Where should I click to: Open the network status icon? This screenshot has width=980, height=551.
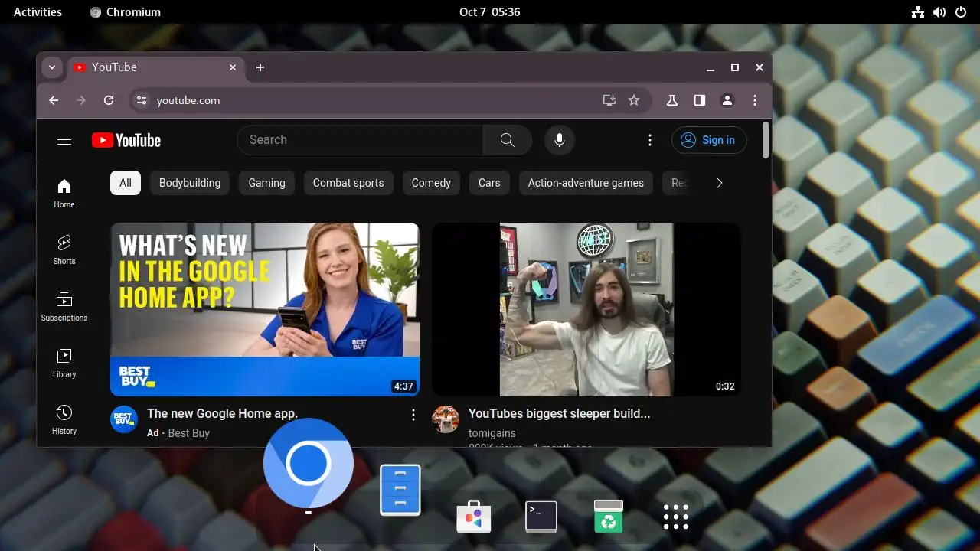[918, 12]
